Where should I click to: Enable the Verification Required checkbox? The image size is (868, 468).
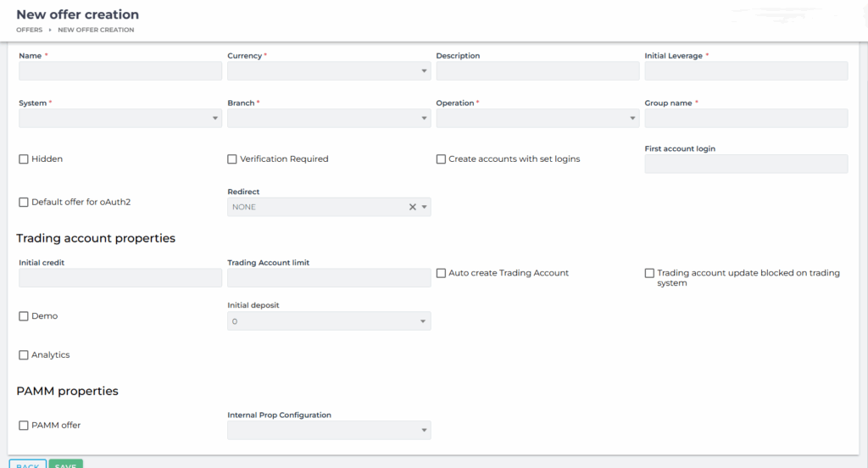(232, 159)
